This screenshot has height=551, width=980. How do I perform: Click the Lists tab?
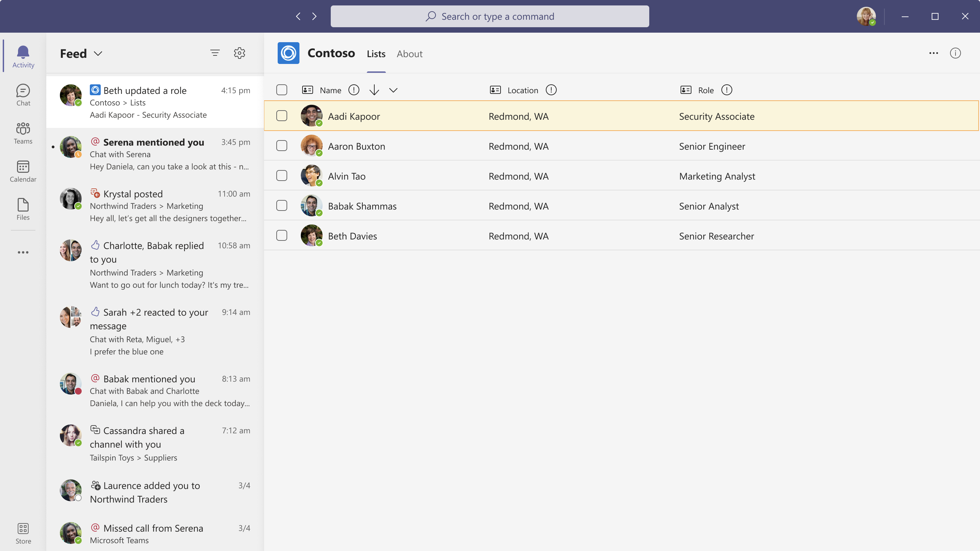tap(376, 53)
